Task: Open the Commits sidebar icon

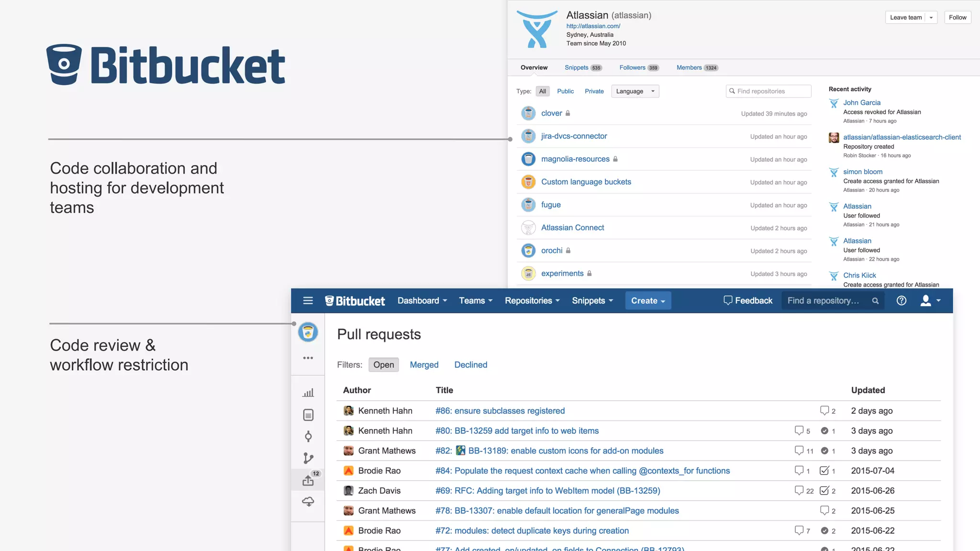Action: click(x=308, y=436)
